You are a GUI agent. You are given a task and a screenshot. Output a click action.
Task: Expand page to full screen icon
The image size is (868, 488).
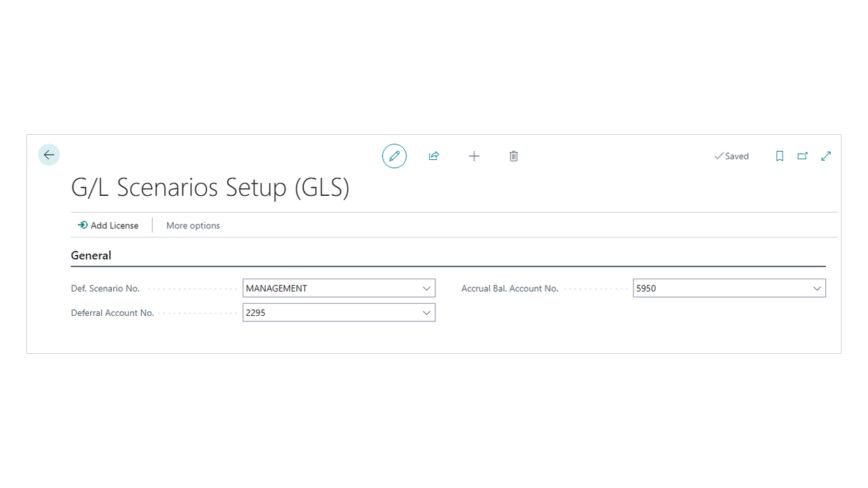pyautogui.click(x=826, y=156)
